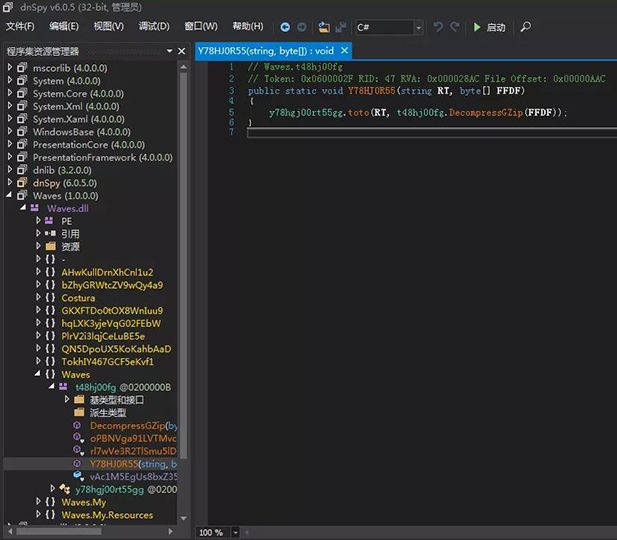617x540 pixels.
Task: Open assembly explorer panel options dropdown
Action: pos(170,51)
